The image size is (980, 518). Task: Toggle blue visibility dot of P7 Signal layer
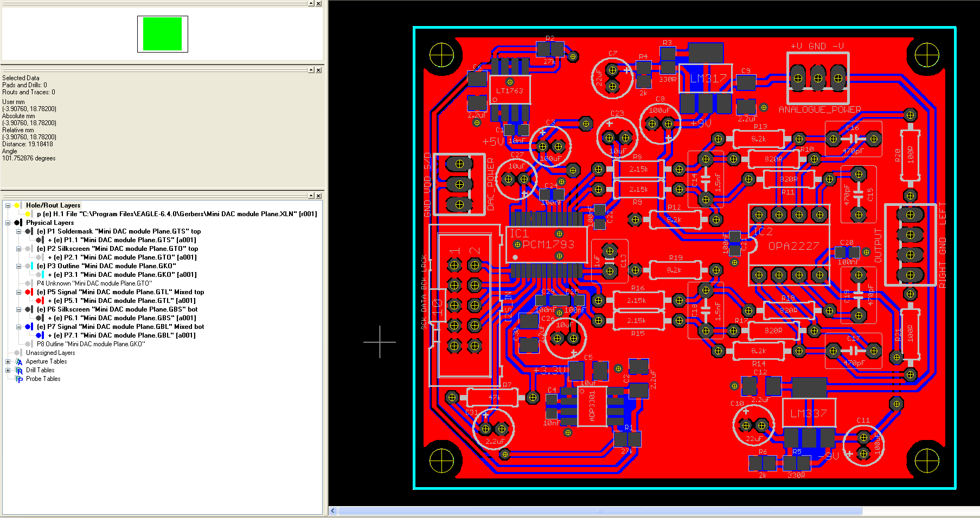pos(28,327)
